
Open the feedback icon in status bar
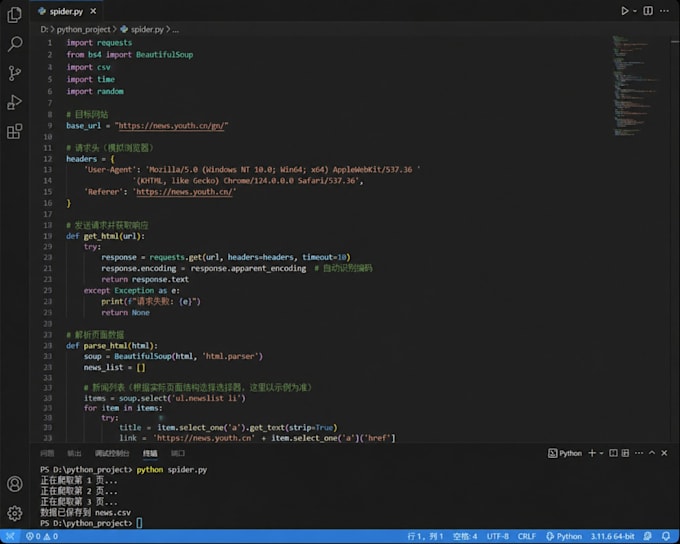[647, 537]
